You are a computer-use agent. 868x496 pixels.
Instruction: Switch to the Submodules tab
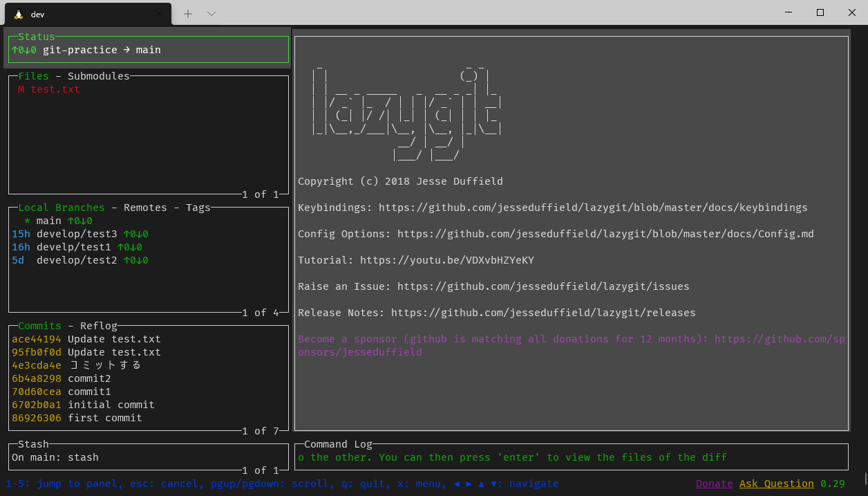96,76
